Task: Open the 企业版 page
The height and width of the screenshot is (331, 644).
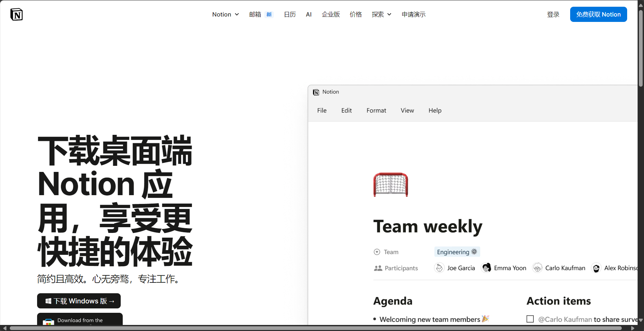Action: (331, 14)
